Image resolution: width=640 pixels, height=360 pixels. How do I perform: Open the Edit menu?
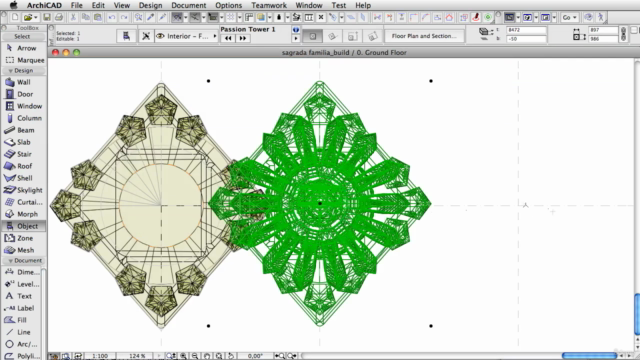(x=98, y=5)
